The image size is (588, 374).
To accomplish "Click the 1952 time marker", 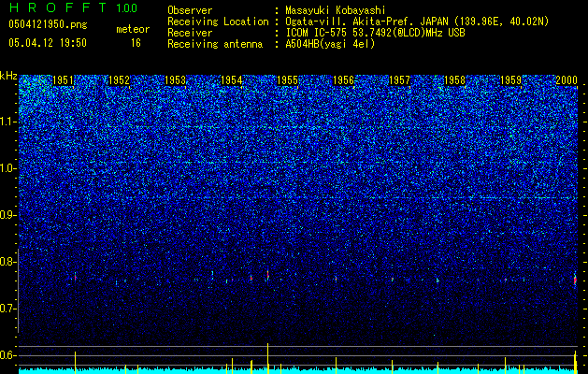I will [120, 80].
